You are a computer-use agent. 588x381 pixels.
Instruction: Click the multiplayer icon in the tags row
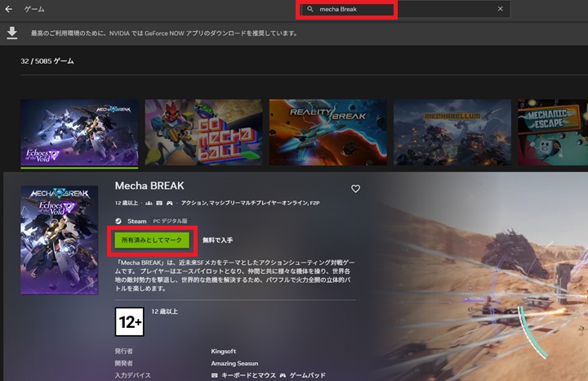click(x=149, y=202)
